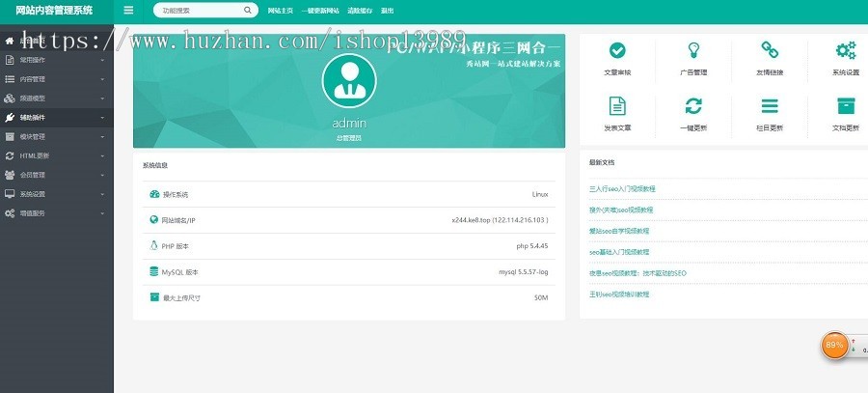Open the 三人行seo入门视频教程 document link

tap(622, 188)
